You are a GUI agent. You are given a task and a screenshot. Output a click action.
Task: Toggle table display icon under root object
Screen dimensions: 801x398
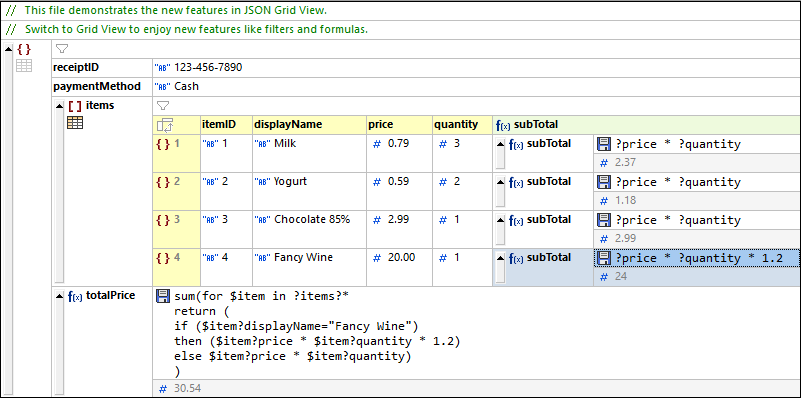pos(23,65)
